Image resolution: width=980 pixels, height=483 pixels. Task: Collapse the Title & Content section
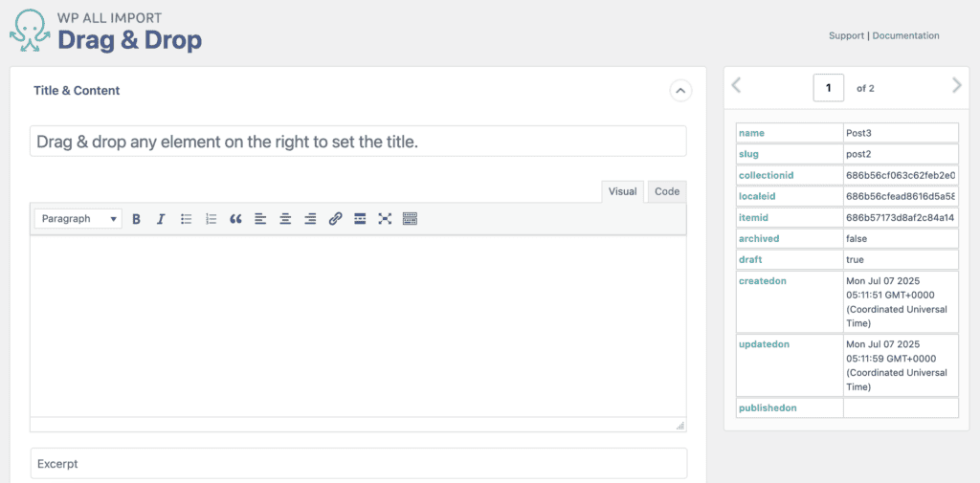[680, 91]
